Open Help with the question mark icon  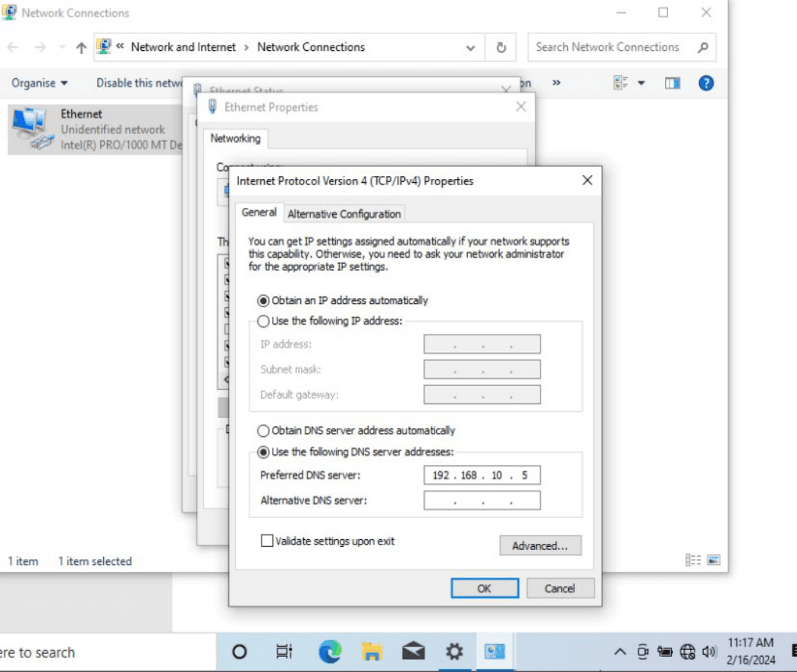(706, 83)
